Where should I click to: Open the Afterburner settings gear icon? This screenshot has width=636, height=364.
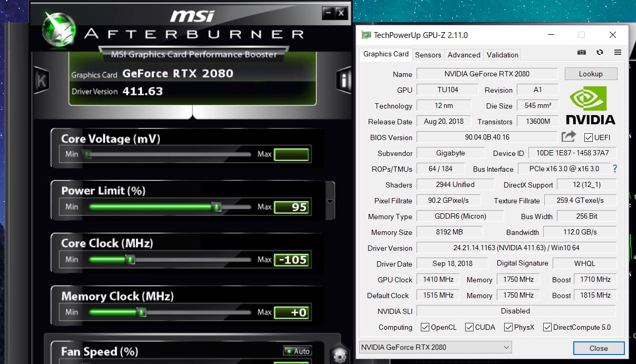tap(339, 357)
